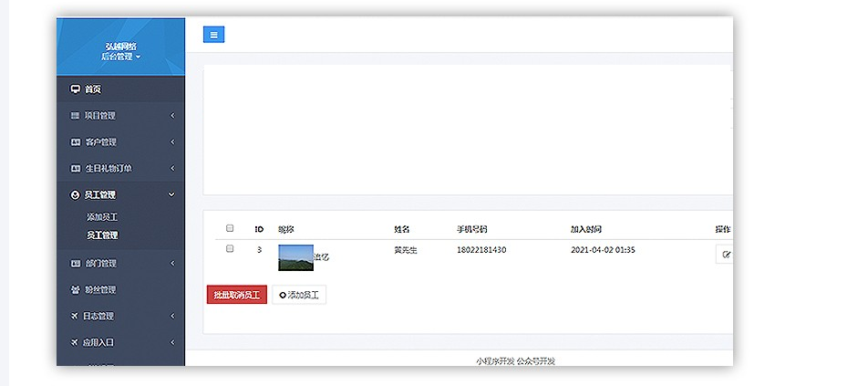Click the 粉丝管理 people icon
The width and height of the screenshot is (868, 386).
coord(76,289)
